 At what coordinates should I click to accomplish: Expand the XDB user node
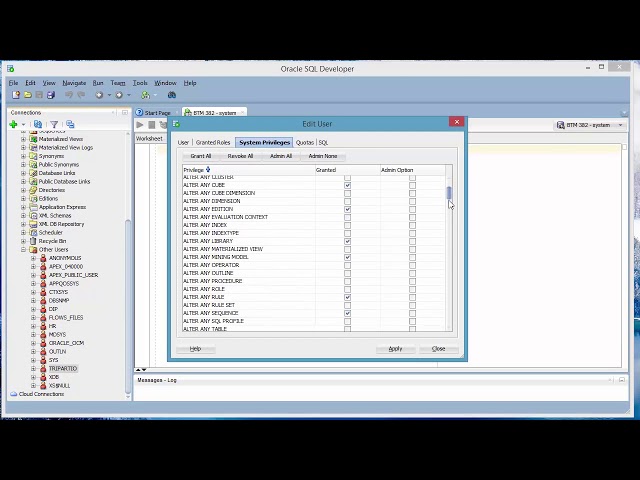(33, 377)
